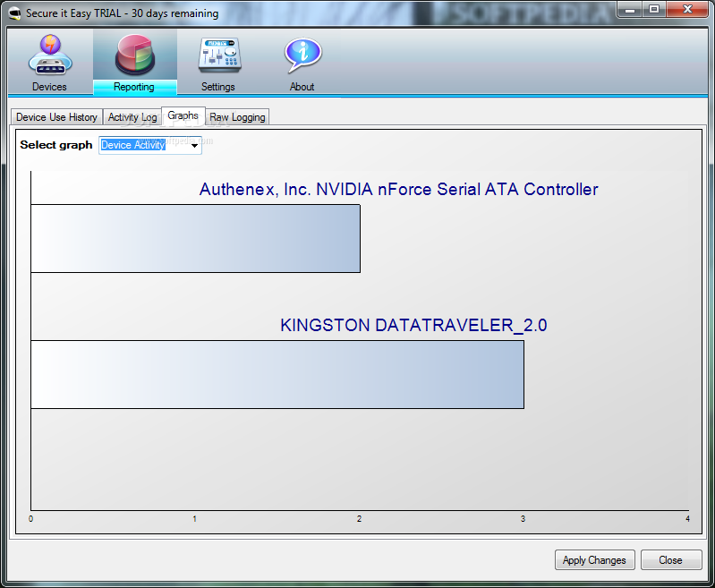
Task: Open the Raw Logging tab
Action: 237,117
